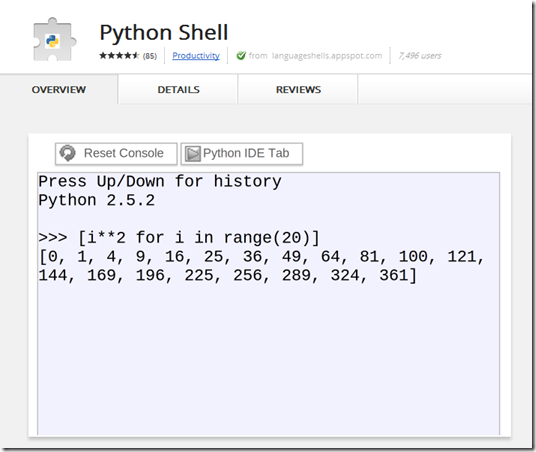
Task: Click the (85) ratings count
Action: point(150,56)
